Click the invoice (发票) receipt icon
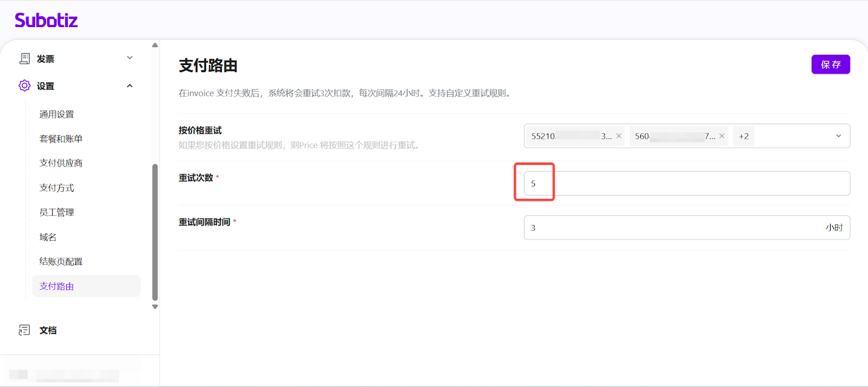868x387 pixels. coord(24,59)
